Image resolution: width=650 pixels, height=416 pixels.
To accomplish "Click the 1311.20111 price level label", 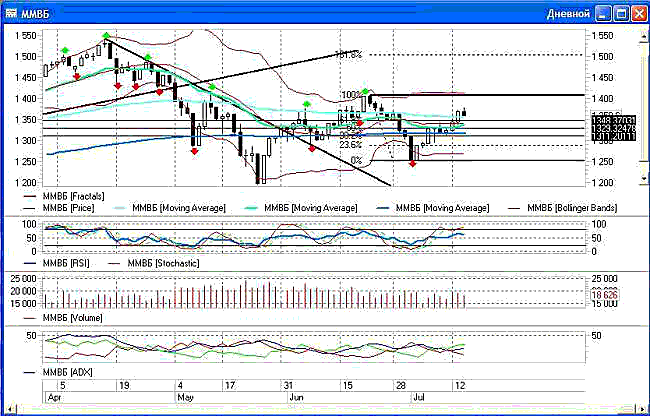I will click(x=612, y=137).
